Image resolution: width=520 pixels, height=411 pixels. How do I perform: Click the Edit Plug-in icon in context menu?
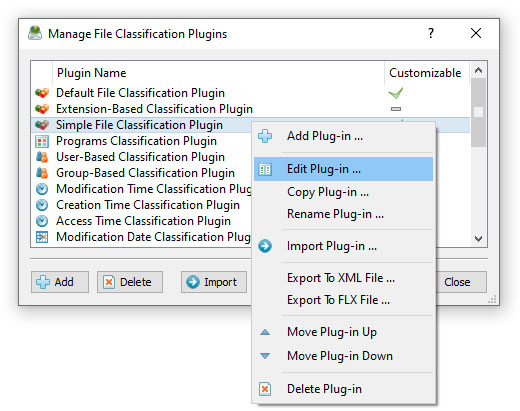(x=265, y=169)
